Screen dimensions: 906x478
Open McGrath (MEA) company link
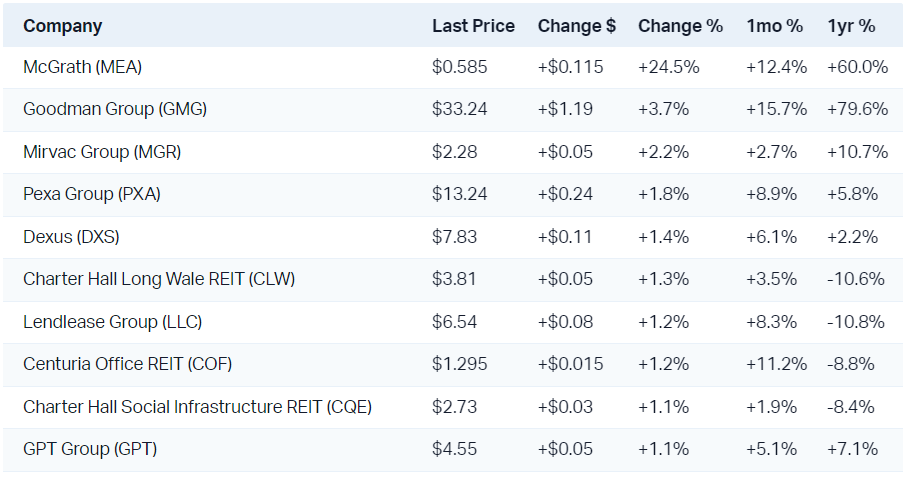[x=82, y=68]
